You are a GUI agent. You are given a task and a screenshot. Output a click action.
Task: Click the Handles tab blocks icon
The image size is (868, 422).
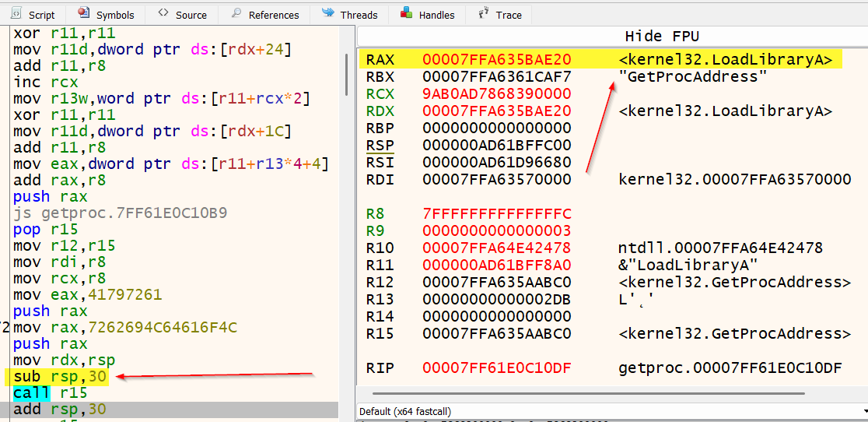coord(406,13)
